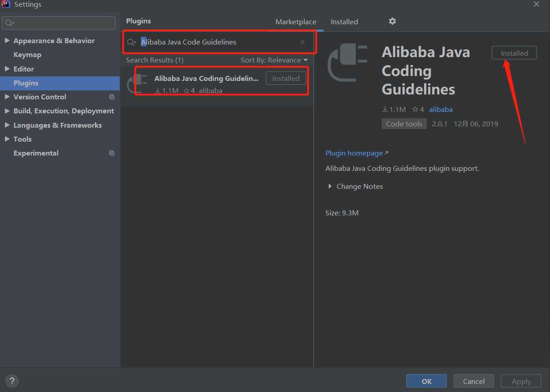
Task: Click the Apply button
Action: coord(521,381)
